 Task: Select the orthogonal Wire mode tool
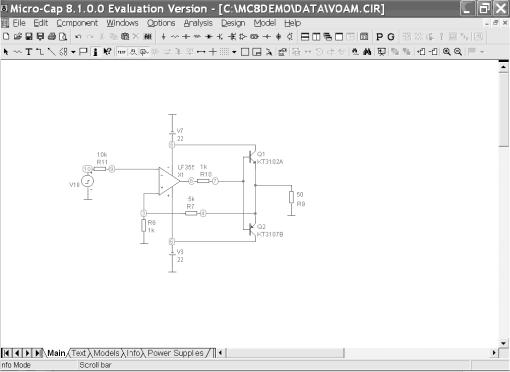coord(40,52)
